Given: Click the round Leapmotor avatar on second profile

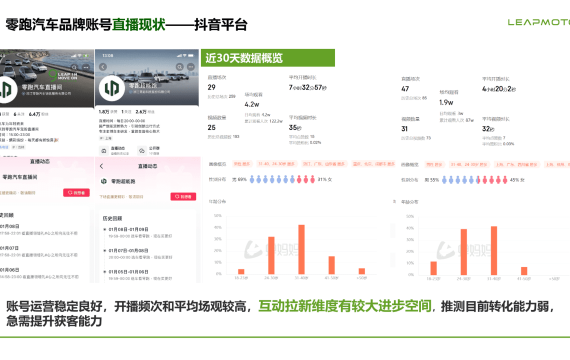Looking at the screenshot, I should click(112, 88).
